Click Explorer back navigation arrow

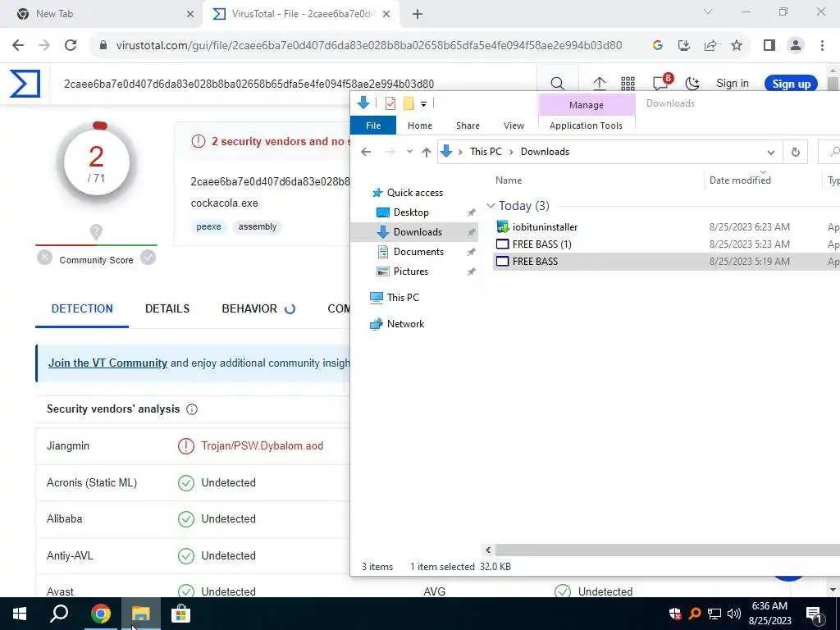click(366, 152)
